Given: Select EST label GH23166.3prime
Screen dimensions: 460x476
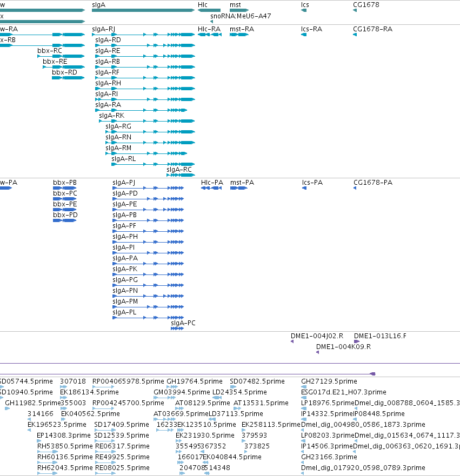Looking at the screenshot, I should [329, 457].
